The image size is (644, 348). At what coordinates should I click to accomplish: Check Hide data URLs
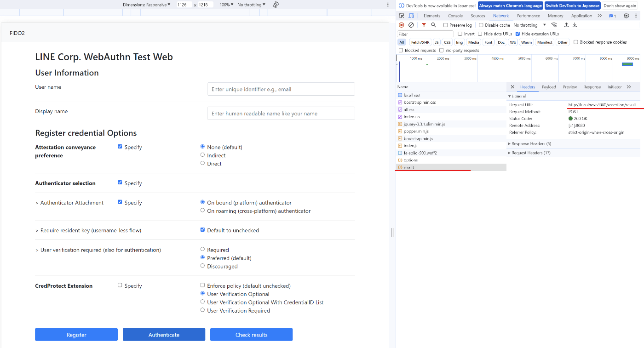[x=480, y=34]
